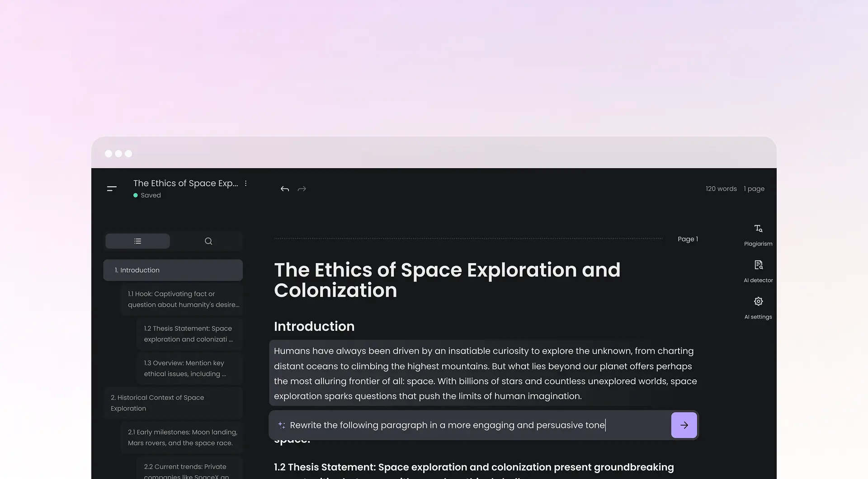
Task: Open the document options three-dot menu
Action: click(x=245, y=183)
